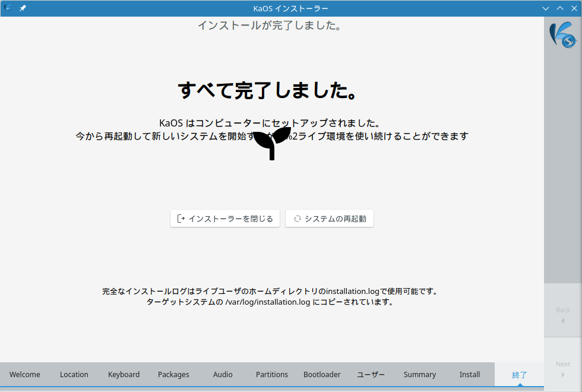This screenshot has height=392, width=582.
Task: Open the ユーザー step tab
Action: tap(371, 375)
